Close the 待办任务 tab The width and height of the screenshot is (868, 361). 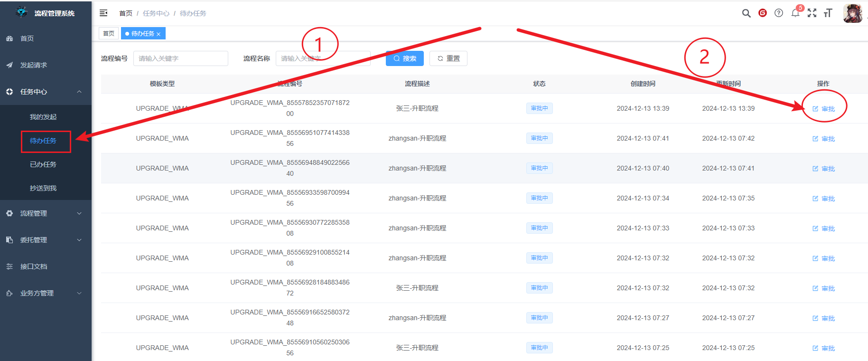(x=159, y=34)
